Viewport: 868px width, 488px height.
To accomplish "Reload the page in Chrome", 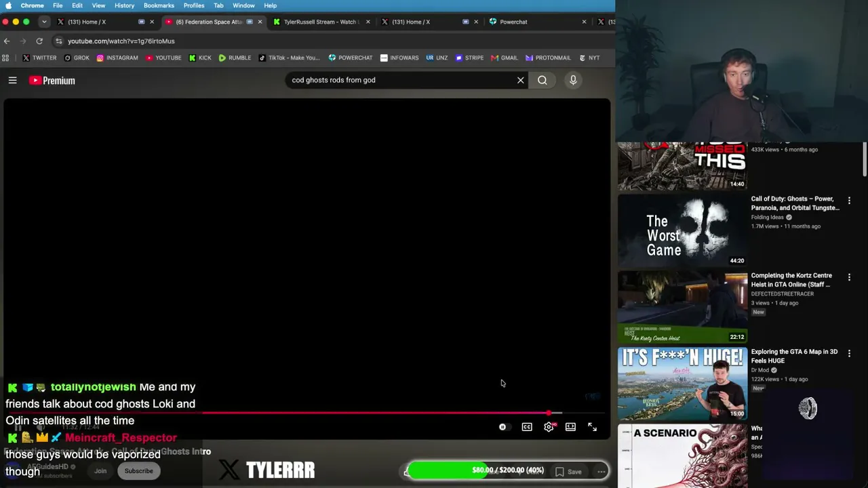I will click(39, 41).
